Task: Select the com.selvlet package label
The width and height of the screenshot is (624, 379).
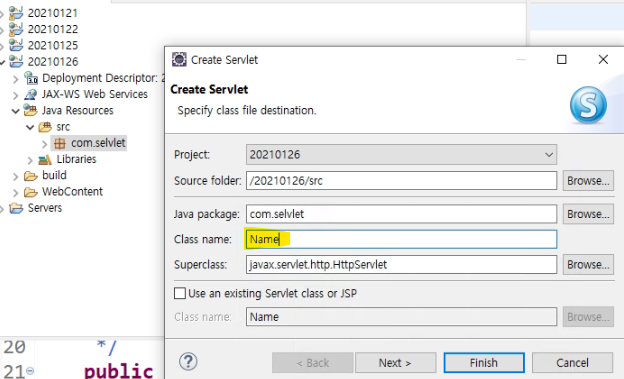Action: 98,143
